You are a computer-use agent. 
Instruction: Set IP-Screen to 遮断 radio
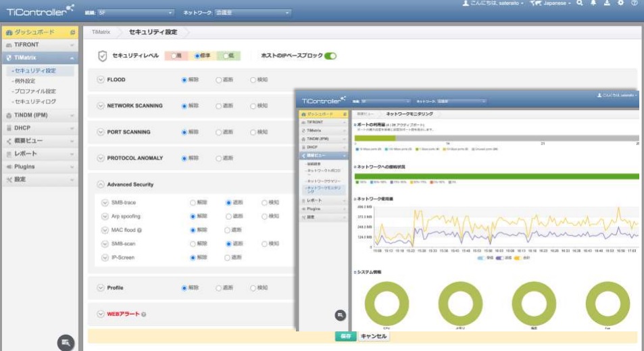(227, 258)
